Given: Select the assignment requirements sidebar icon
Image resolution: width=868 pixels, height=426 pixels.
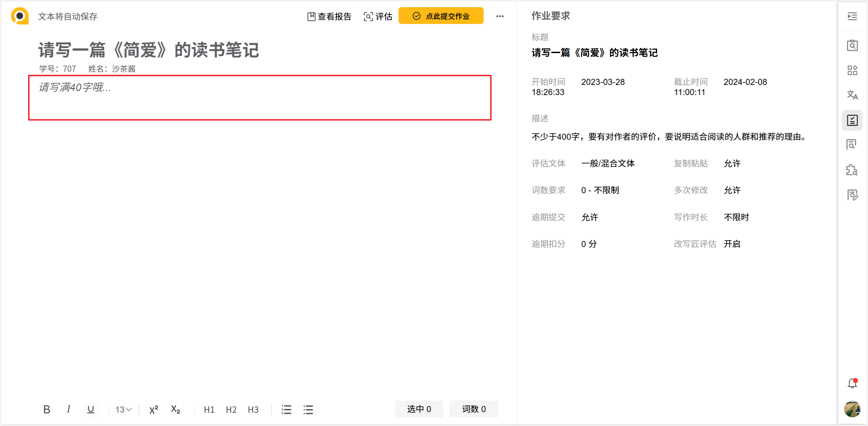Looking at the screenshot, I should (x=852, y=120).
